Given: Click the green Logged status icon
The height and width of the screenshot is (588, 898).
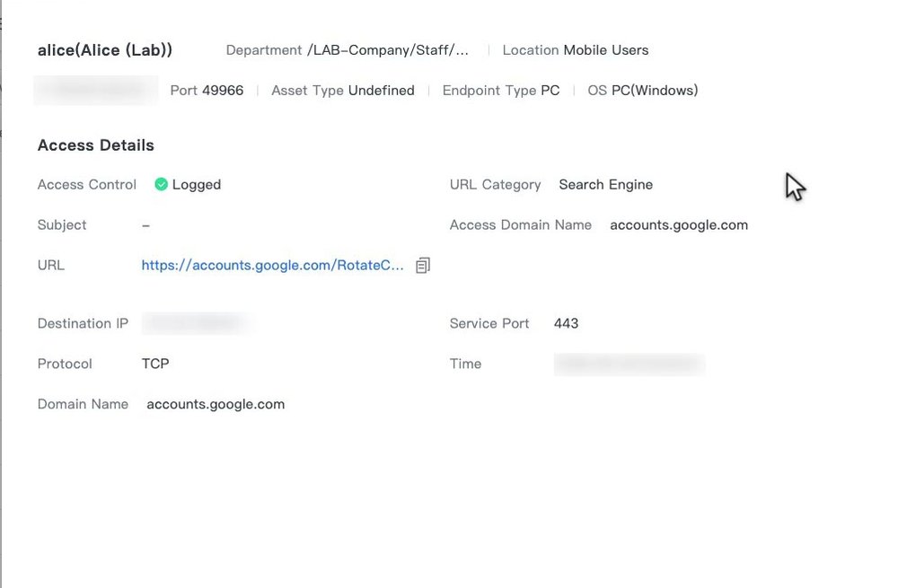Looking at the screenshot, I should pos(161,184).
